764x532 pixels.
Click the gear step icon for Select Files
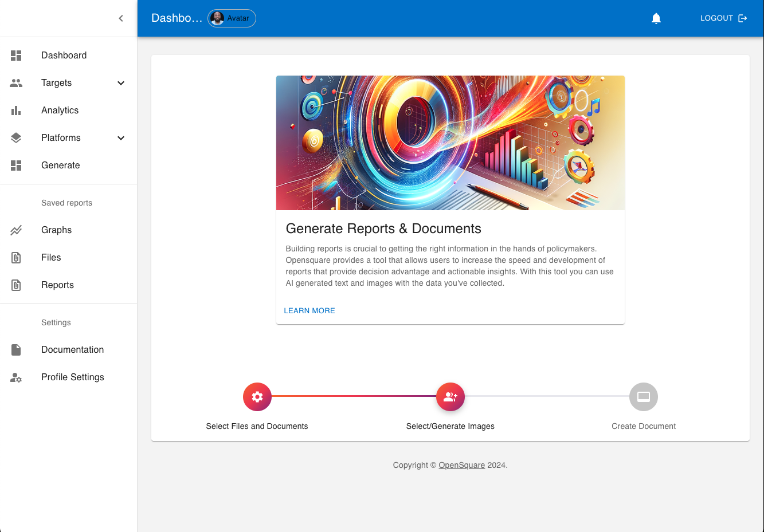point(257,397)
